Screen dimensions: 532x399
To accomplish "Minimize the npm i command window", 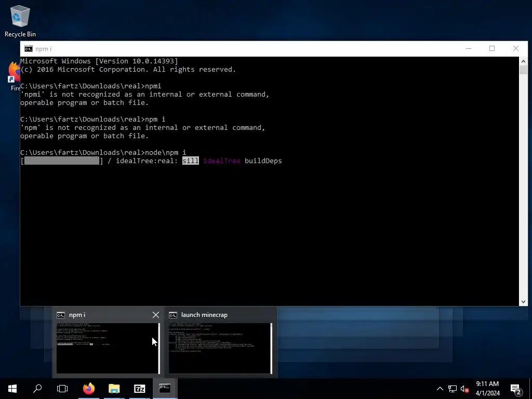I will [x=469, y=48].
